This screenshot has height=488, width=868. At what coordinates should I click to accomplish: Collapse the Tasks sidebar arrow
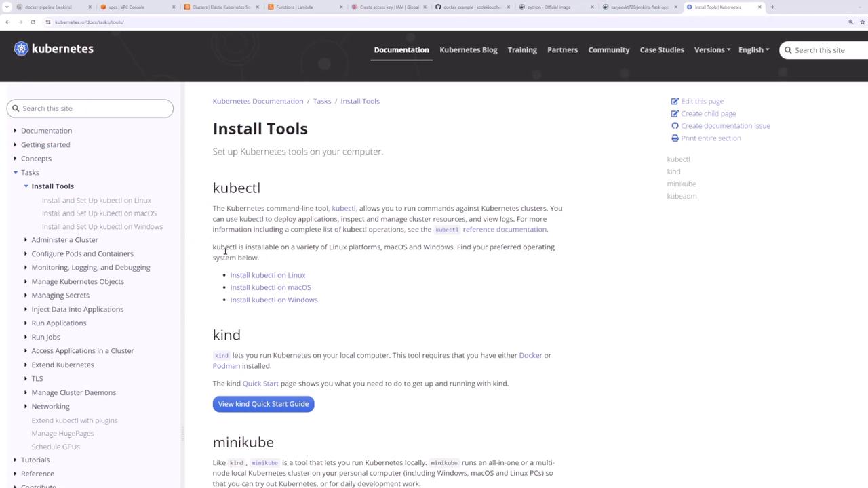pos(15,172)
